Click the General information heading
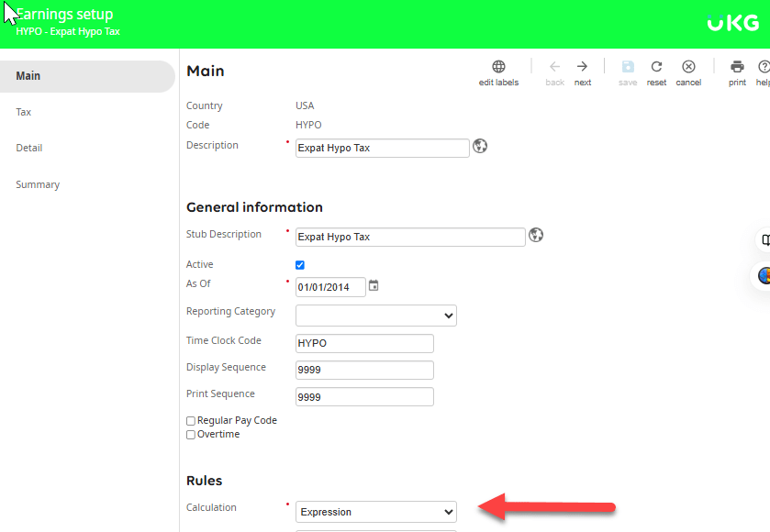Image resolution: width=770 pixels, height=532 pixels. coord(254,207)
